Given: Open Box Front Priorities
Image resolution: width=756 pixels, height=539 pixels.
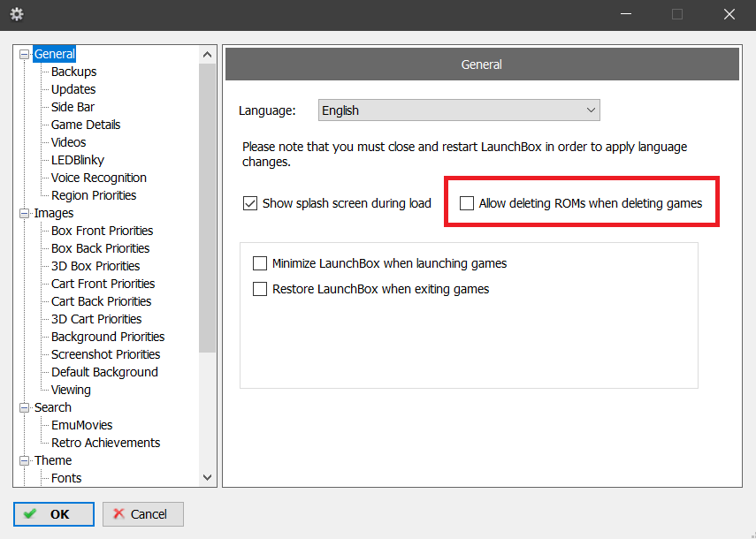Looking at the screenshot, I should pos(103,231).
